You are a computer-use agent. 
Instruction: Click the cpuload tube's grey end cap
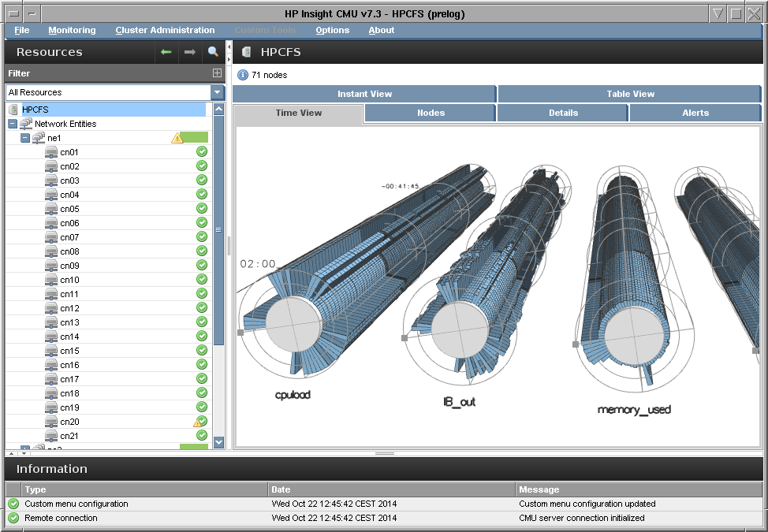point(291,322)
